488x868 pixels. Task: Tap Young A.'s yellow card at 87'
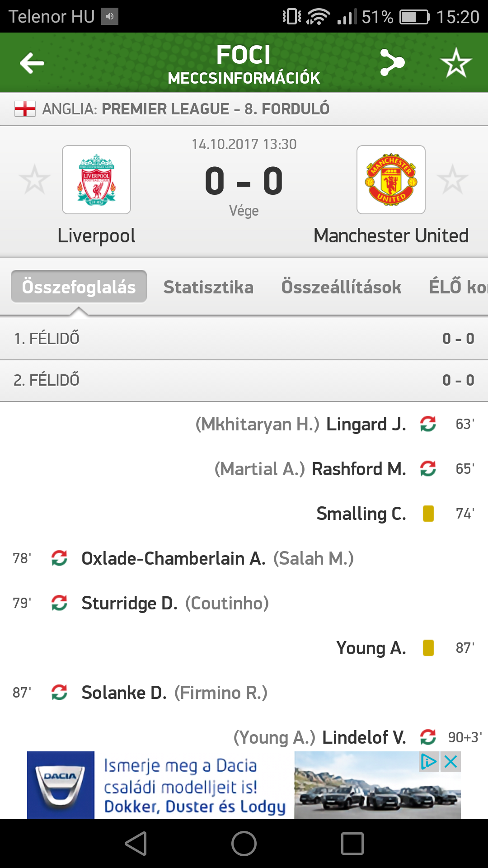coord(428,648)
